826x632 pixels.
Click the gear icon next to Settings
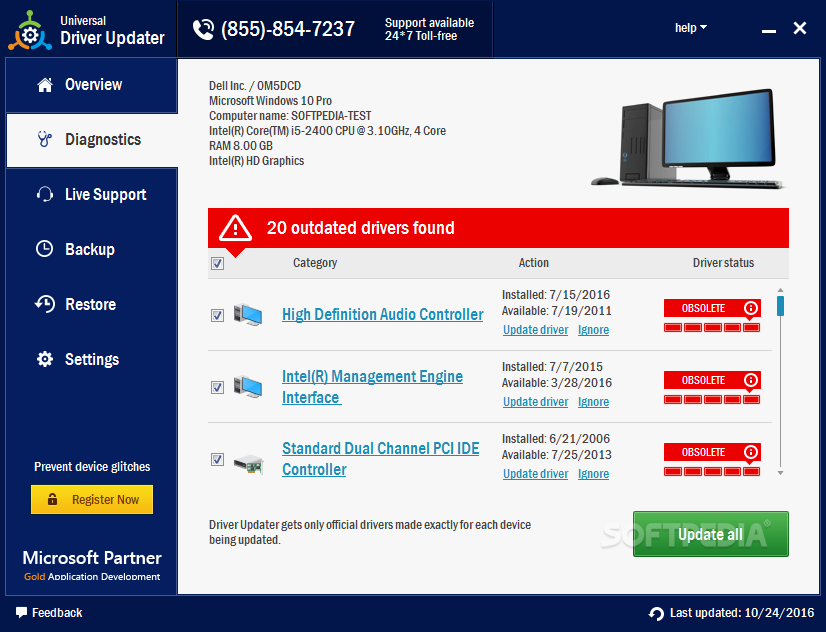point(45,359)
